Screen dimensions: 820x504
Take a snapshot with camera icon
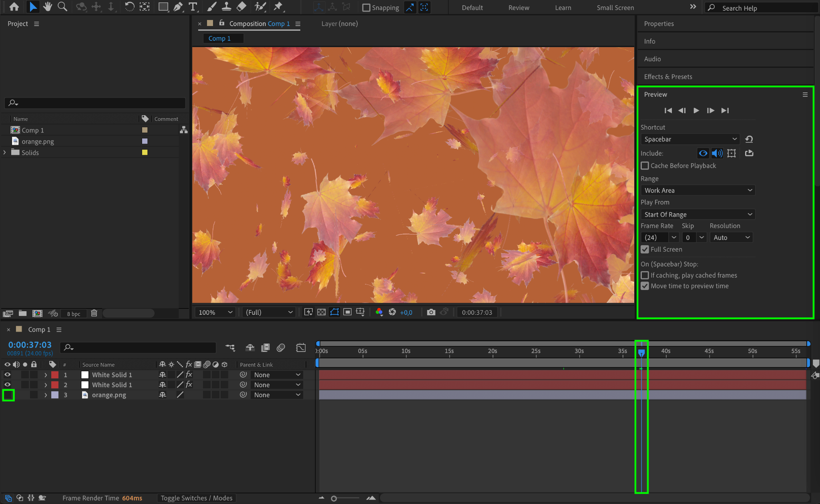(431, 312)
